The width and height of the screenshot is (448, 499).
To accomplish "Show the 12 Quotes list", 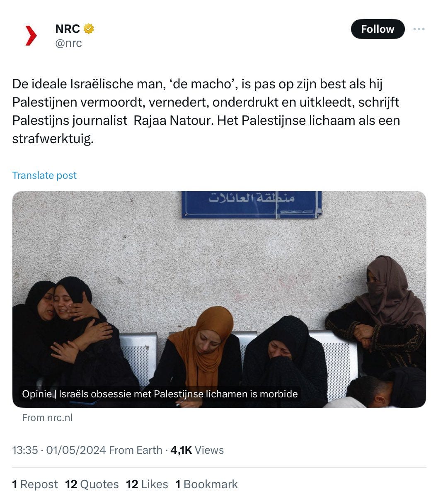I will [x=92, y=484].
